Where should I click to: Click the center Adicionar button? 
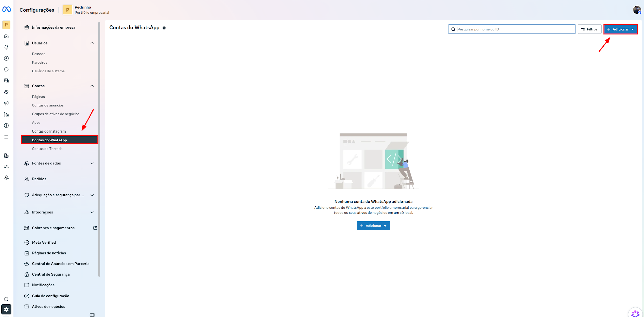[x=373, y=226]
